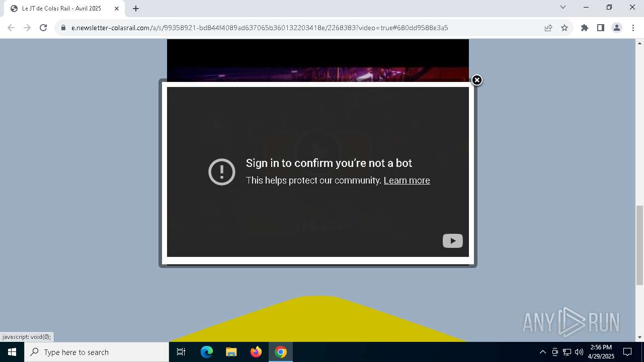Viewport: 644px width, 362px height.
Task: Click the Sign in to confirm message
Action: click(x=329, y=163)
